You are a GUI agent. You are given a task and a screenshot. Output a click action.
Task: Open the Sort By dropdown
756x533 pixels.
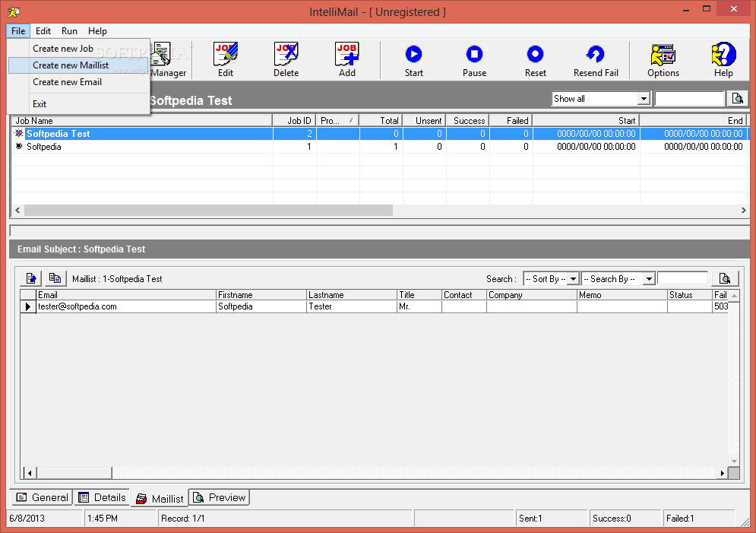click(x=573, y=279)
